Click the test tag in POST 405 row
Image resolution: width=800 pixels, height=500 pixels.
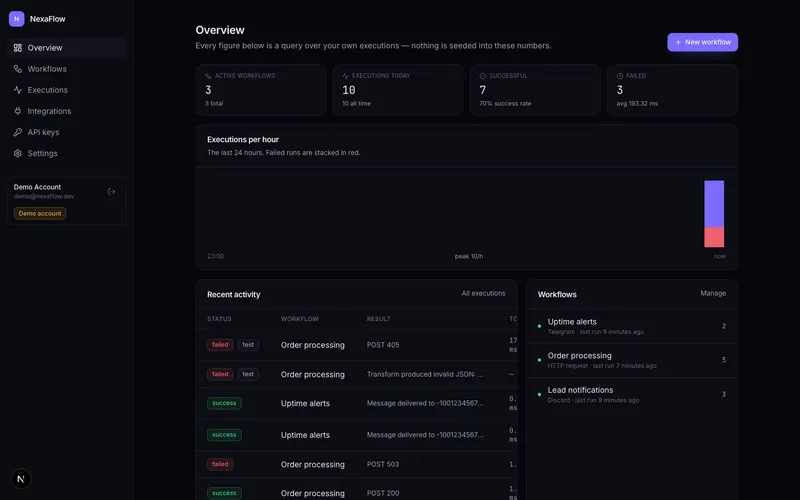point(248,345)
